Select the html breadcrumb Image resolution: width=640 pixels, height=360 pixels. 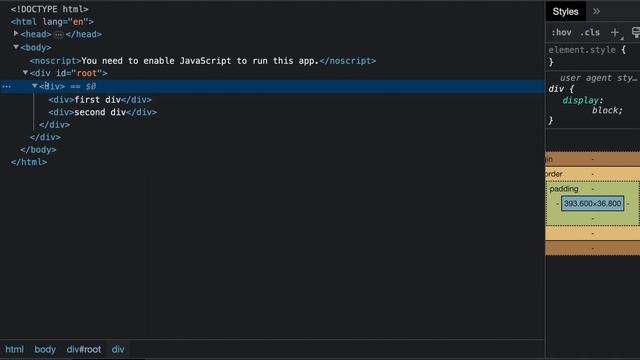click(x=14, y=349)
